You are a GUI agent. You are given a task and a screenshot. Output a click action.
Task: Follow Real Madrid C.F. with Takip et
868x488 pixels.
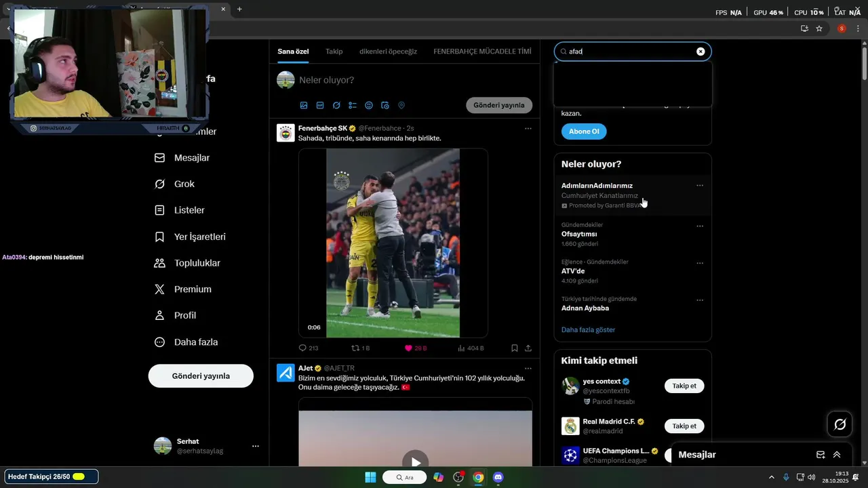(x=684, y=426)
